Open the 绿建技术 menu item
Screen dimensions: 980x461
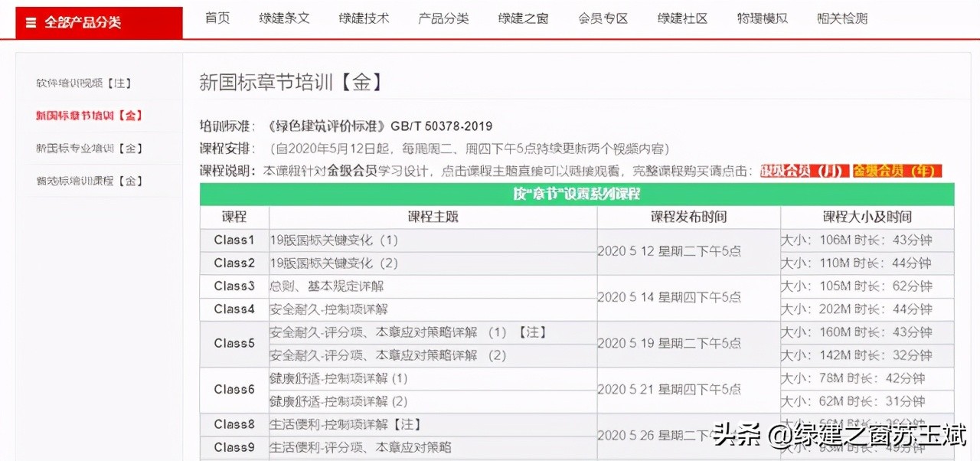tap(364, 18)
